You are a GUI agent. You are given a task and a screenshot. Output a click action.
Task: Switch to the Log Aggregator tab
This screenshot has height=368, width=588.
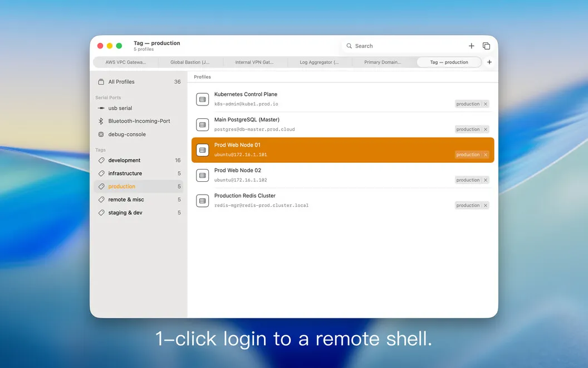pyautogui.click(x=319, y=62)
